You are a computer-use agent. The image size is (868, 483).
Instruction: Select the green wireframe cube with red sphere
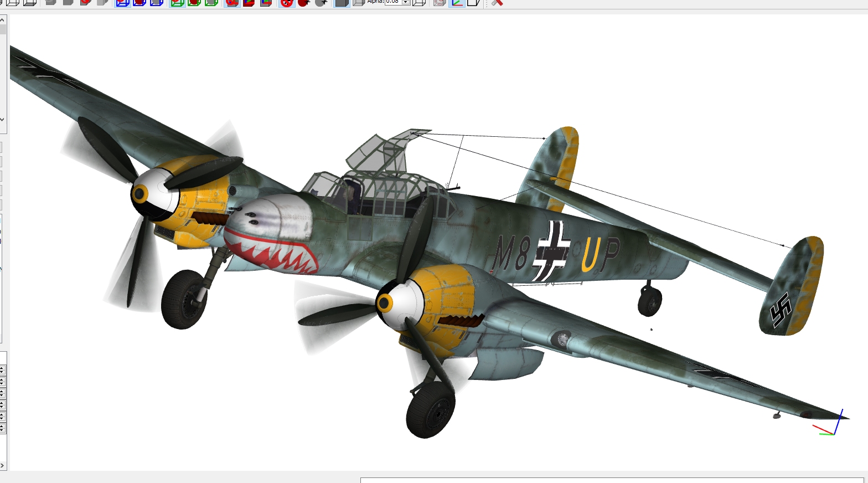[x=194, y=2]
